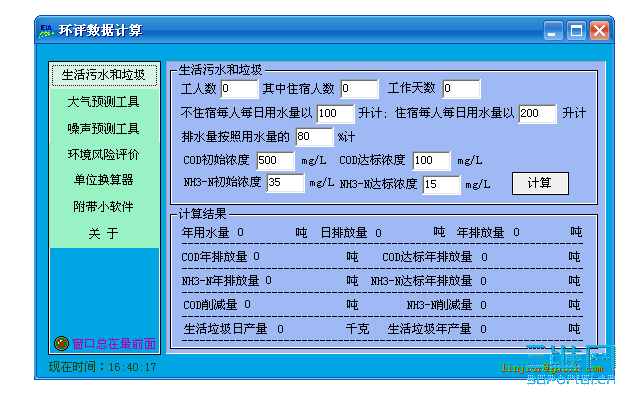Click the 排水量 percentage field with 80
Viewport: 626px width, 395px height.
(x=314, y=137)
